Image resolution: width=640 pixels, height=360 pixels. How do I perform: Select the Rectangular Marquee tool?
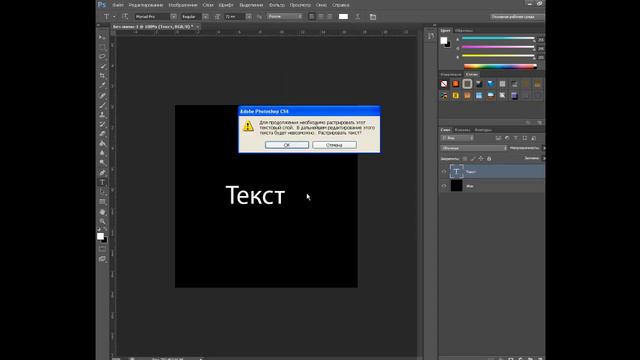pos(102,47)
